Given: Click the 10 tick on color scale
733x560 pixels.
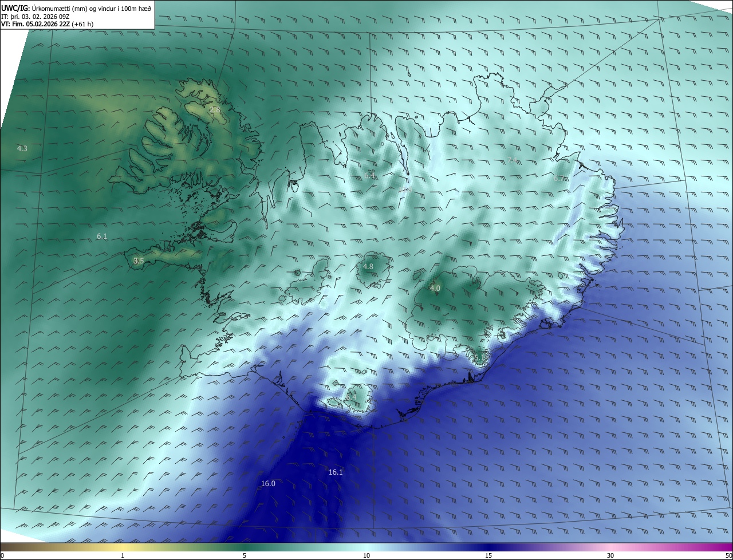Looking at the screenshot, I should [x=366, y=555].
